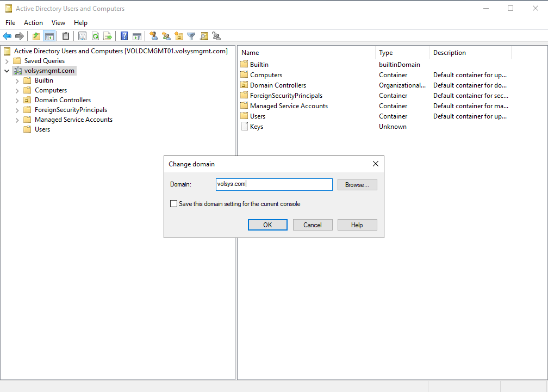548x392 pixels.
Task: Click the Back arrow toolbar icon
Action: pos(7,36)
